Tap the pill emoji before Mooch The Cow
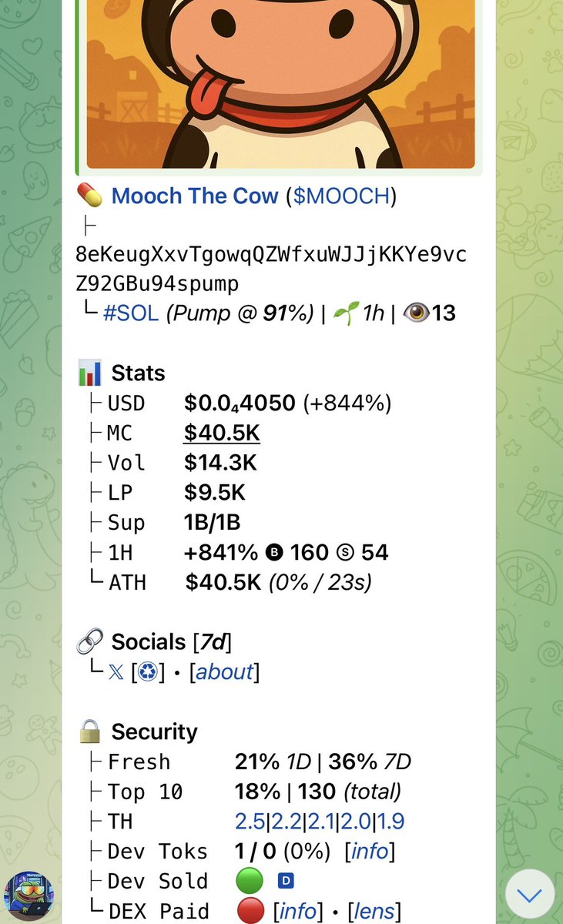 coord(90,196)
